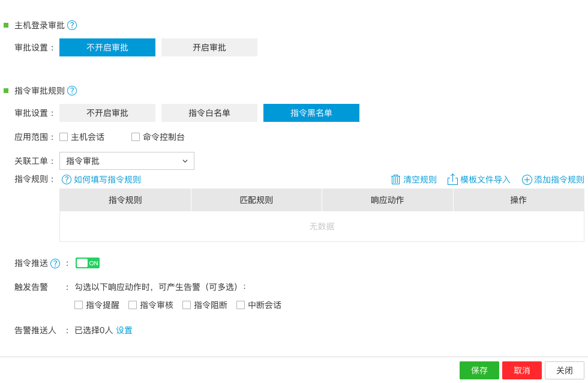Image resolution: width=588 pixels, height=383 pixels.
Task: Click help icon beside 指令审批规则
Action: click(x=72, y=91)
